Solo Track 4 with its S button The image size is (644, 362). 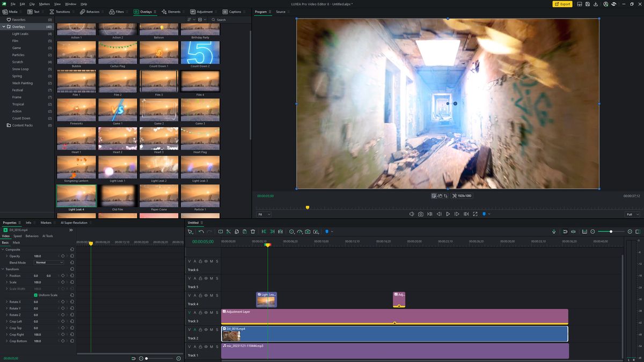pos(217,295)
